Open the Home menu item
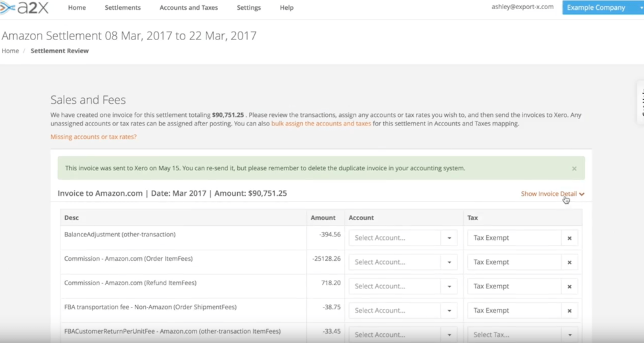This screenshot has width=644, height=343. click(77, 7)
